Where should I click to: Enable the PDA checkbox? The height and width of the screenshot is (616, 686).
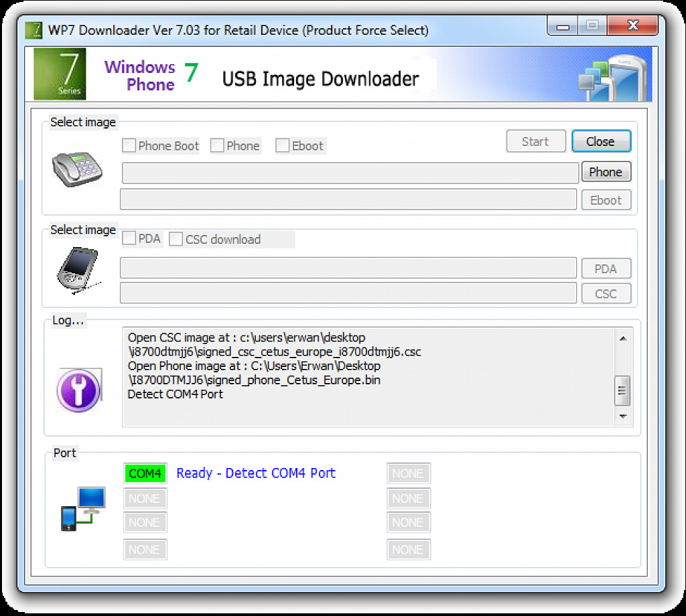tap(129, 239)
